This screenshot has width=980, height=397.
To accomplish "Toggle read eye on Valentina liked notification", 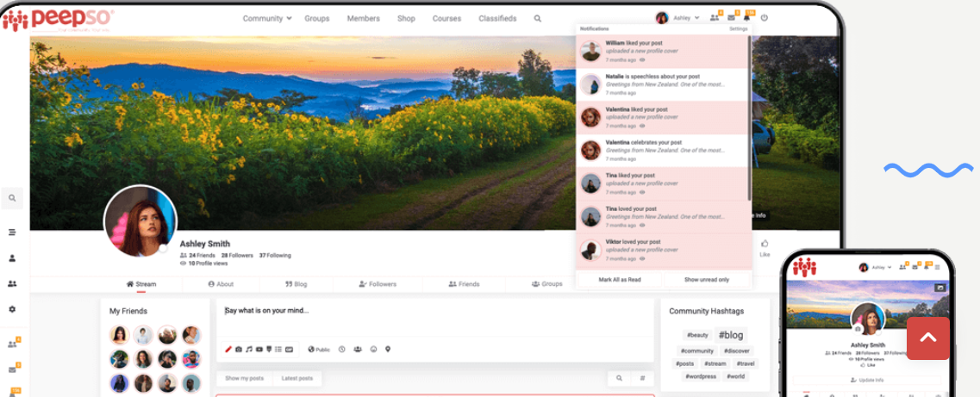I will tap(642, 126).
